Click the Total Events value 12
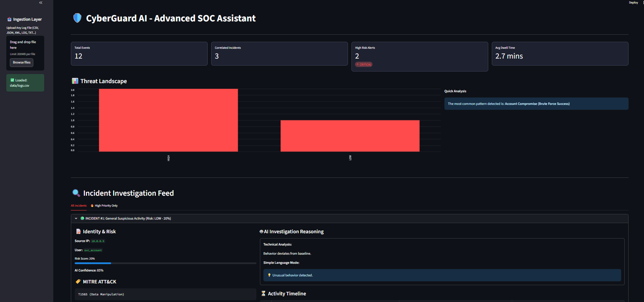This screenshot has width=644, height=302. click(79, 56)
